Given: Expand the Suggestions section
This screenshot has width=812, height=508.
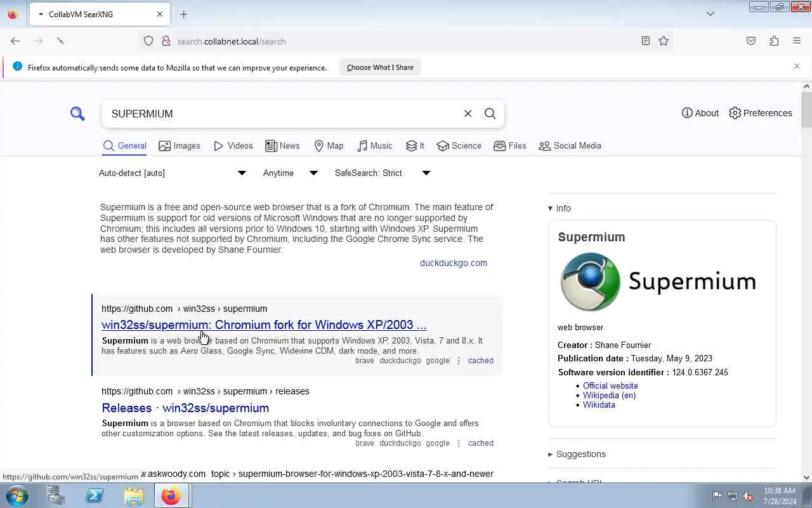Looking at the screenshot, I should tap(577, 454).
